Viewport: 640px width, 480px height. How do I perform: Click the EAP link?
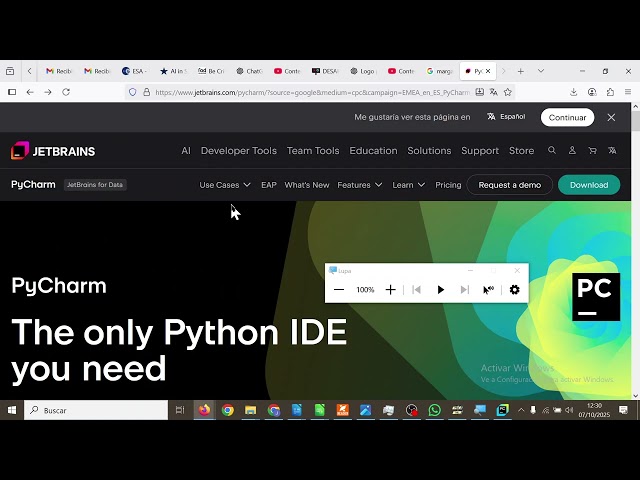269,185
